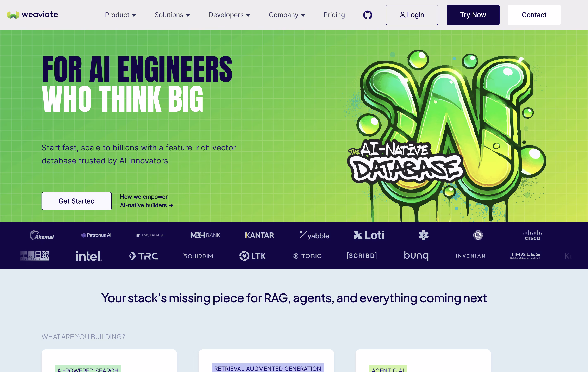
Task: Click the 'WHO THINK BIG' headline
Action: point(122,99)
